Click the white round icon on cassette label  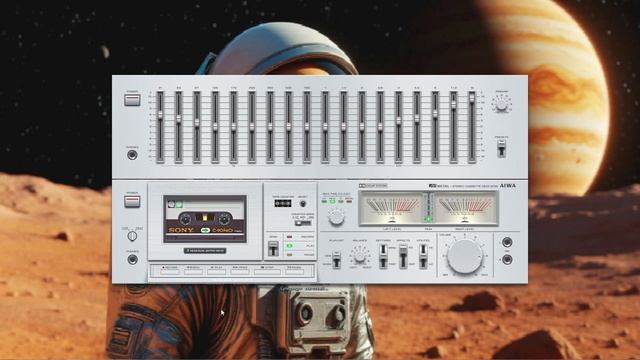pyautogui.click(x=171, y=204)
